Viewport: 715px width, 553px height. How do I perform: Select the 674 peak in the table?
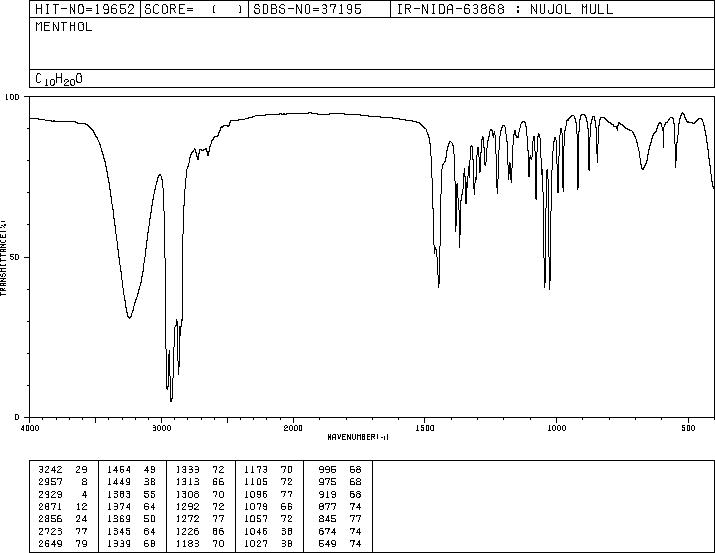point(327,531)
